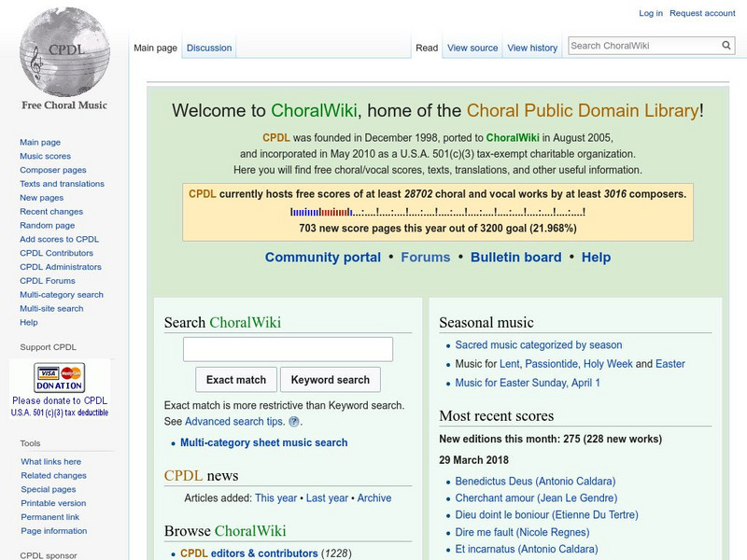747x560 pixels.
Task: Open Permanent link tool
Action: click(50, 516)
